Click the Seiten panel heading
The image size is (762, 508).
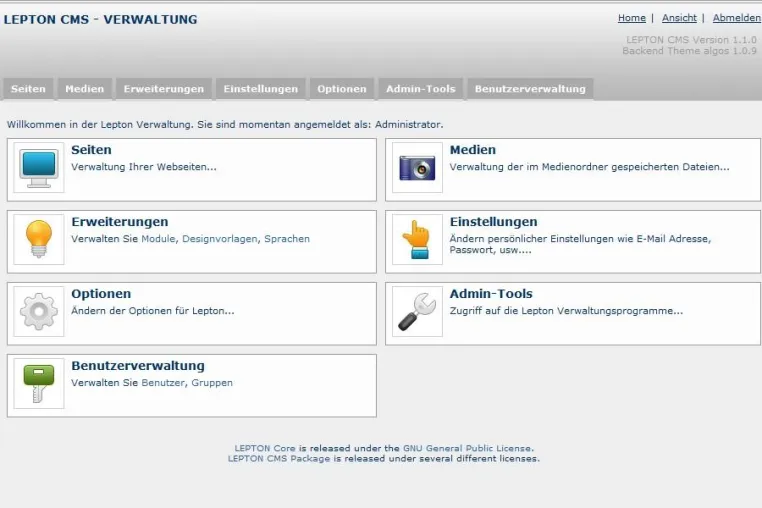coord(91,150)
